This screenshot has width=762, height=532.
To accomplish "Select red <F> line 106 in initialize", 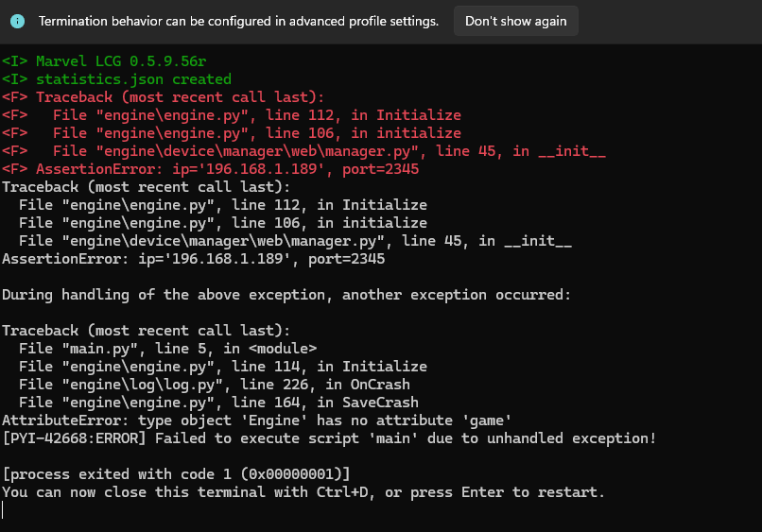I will (232, 133).
